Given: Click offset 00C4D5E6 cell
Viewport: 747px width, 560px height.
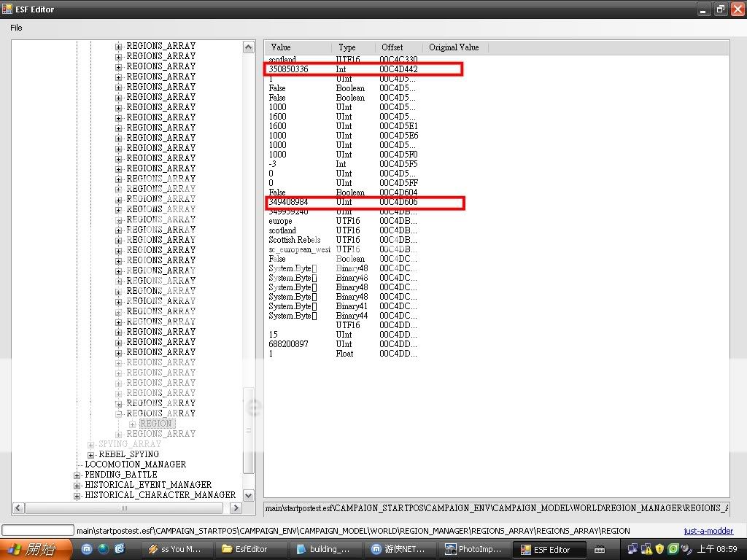Looking at the screenshot, I should [x=399, y=136].
